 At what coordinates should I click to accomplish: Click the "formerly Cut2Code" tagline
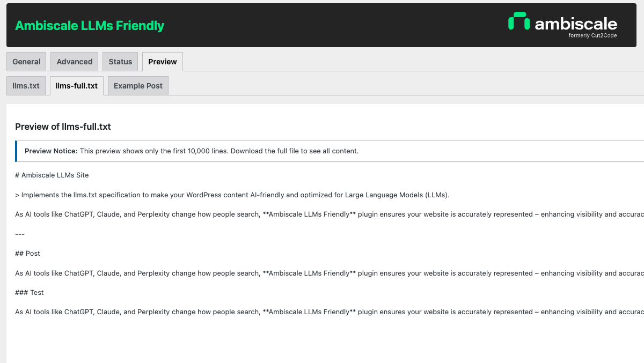coord(592,36)
